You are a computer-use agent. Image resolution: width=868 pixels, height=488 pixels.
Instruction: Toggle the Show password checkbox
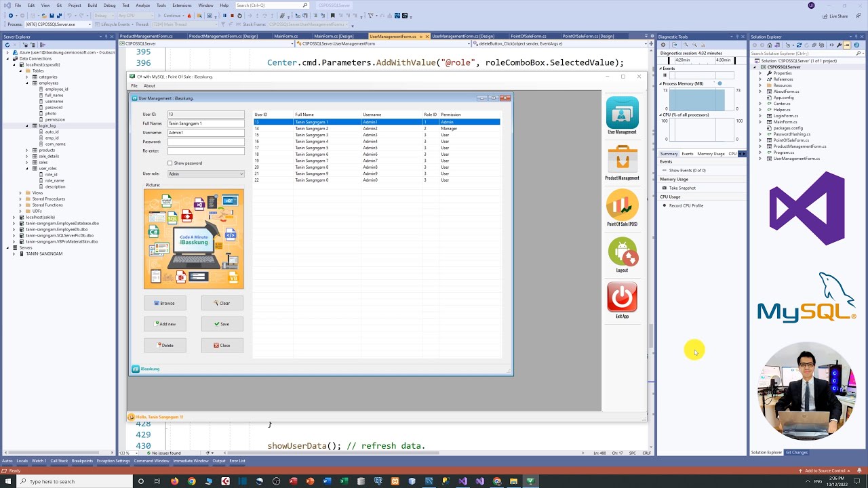(x=170, y=163)
